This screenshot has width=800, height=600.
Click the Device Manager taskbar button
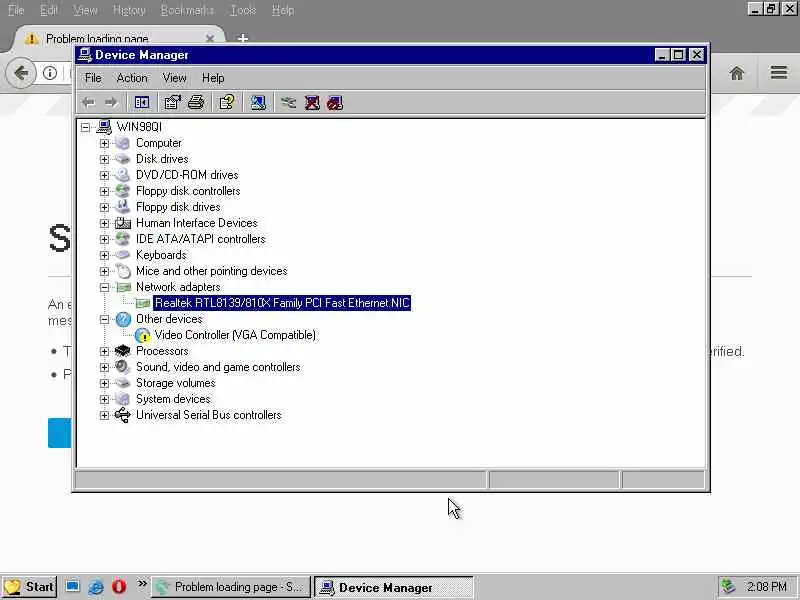(x=393, y=587)
